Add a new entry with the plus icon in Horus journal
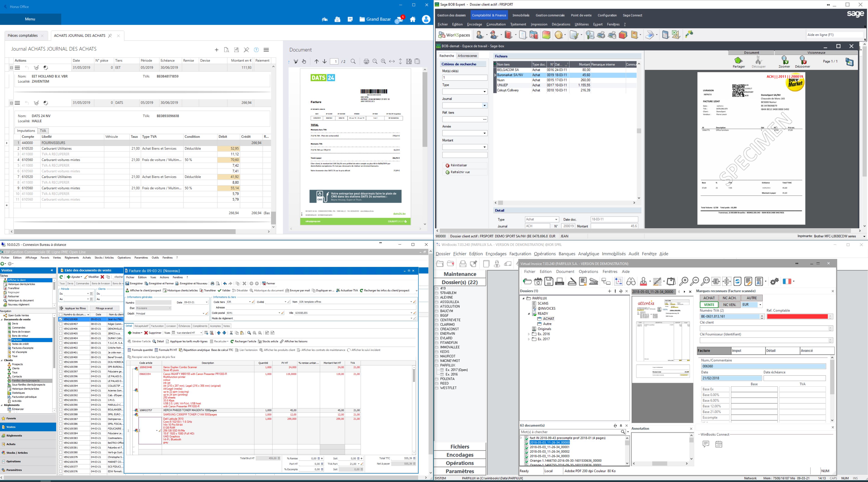868x482 pixels. coord(217,50)
